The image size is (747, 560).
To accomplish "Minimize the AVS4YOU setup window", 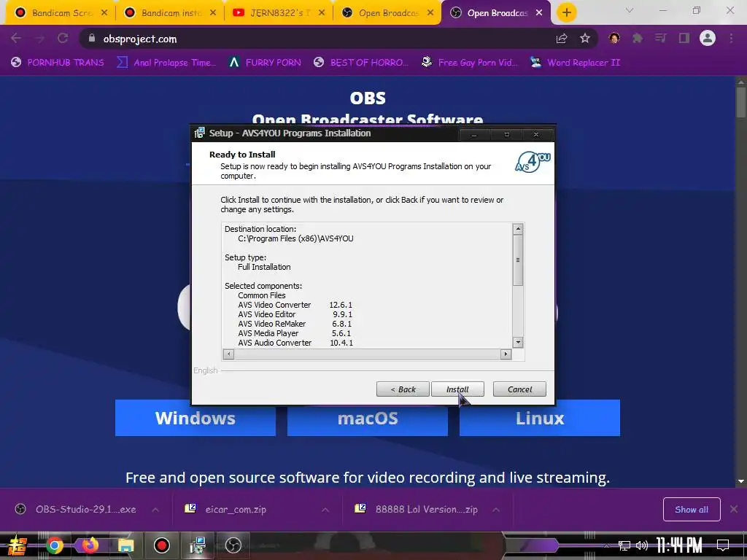I will pos(473,135).
